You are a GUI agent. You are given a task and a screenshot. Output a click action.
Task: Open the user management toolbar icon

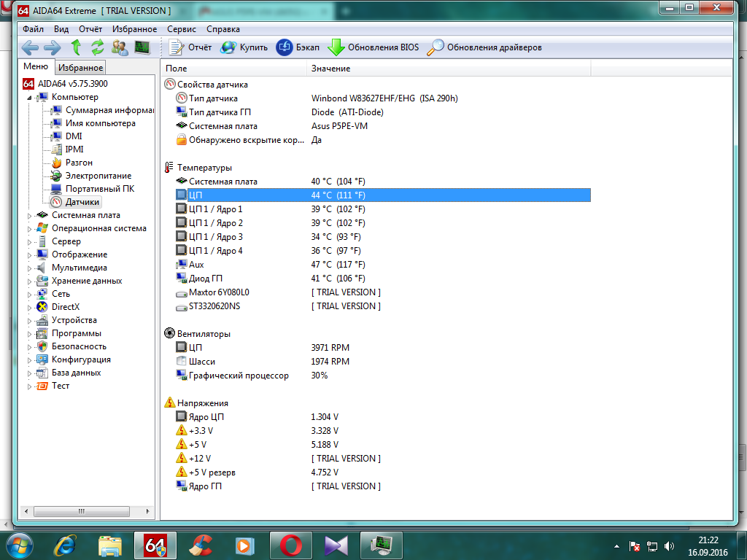click(120, 47)
